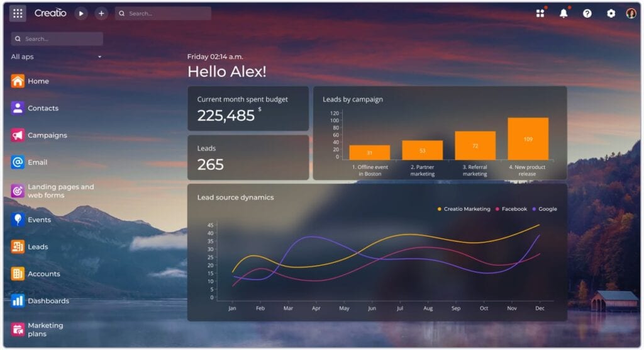Click the Leads by campaign chart title
Viewport: 644px width, 350px height.
[352, 99]
